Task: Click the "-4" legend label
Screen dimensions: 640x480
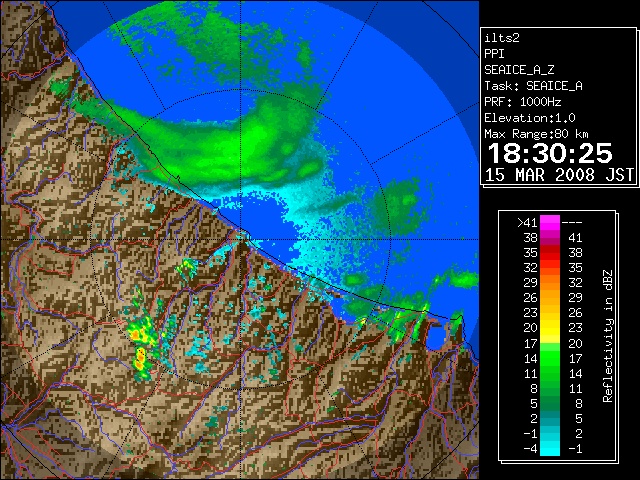Action: coord(530,449)
